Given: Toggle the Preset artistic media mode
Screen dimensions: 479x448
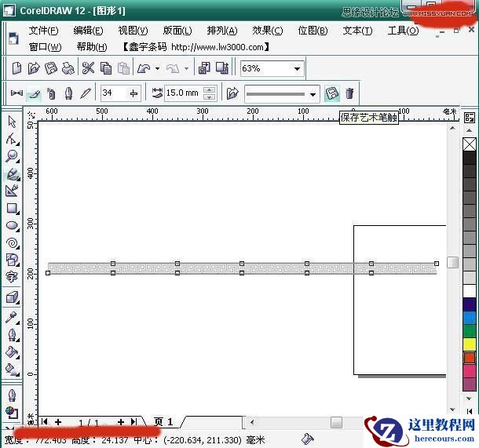Looking at the screenshot, I should tap(16, 93).
